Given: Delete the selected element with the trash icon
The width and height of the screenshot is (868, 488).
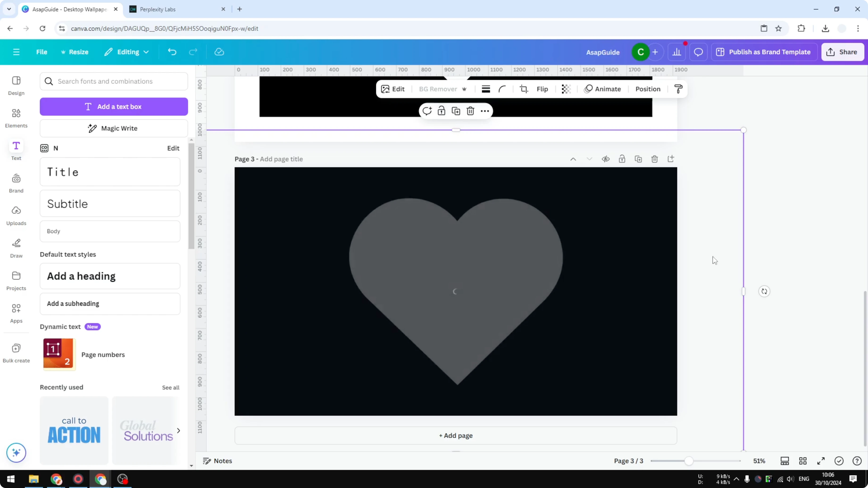Looking at the screenshot, I should [470, 111].
